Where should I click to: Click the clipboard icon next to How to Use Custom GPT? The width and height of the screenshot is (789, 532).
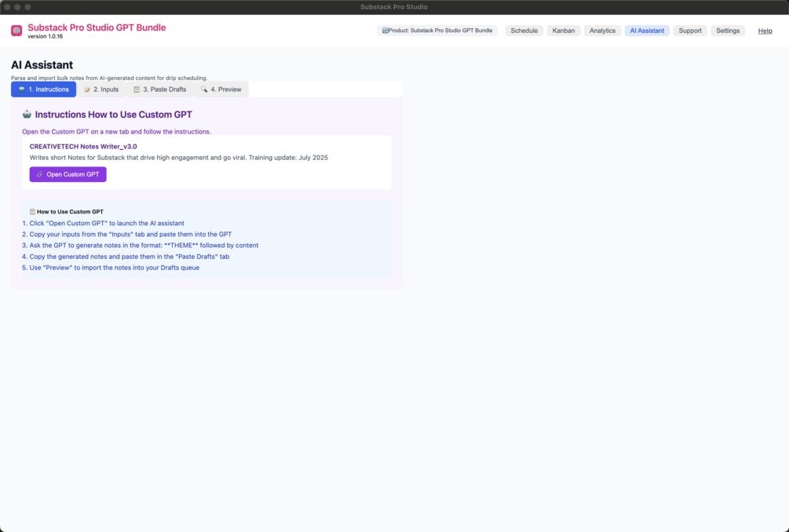(32, 212)
